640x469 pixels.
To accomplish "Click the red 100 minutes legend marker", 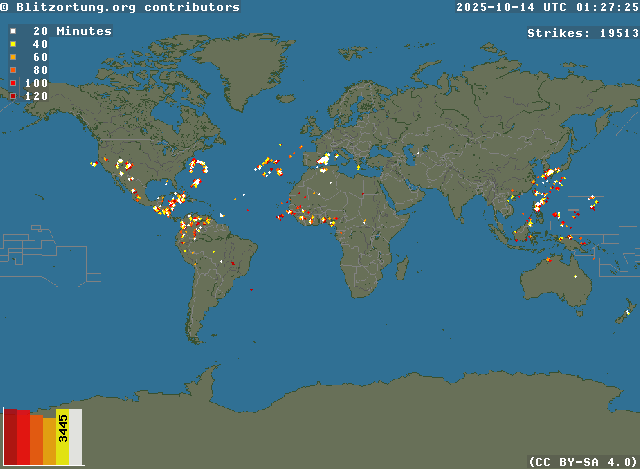I will pos(12,83).
